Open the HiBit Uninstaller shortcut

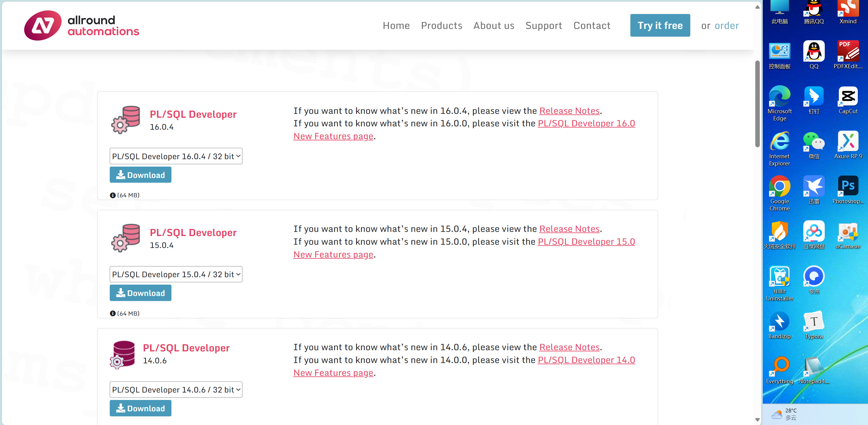779,277
